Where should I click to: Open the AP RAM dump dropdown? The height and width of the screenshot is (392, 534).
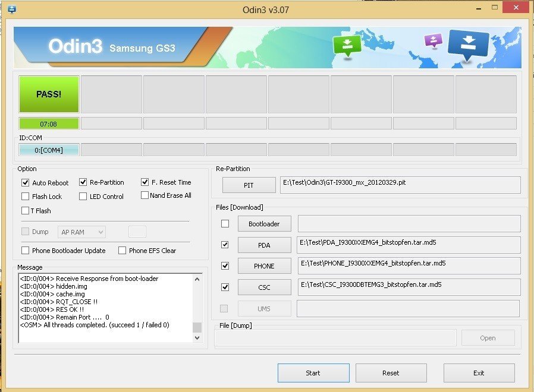coord(81,232)
